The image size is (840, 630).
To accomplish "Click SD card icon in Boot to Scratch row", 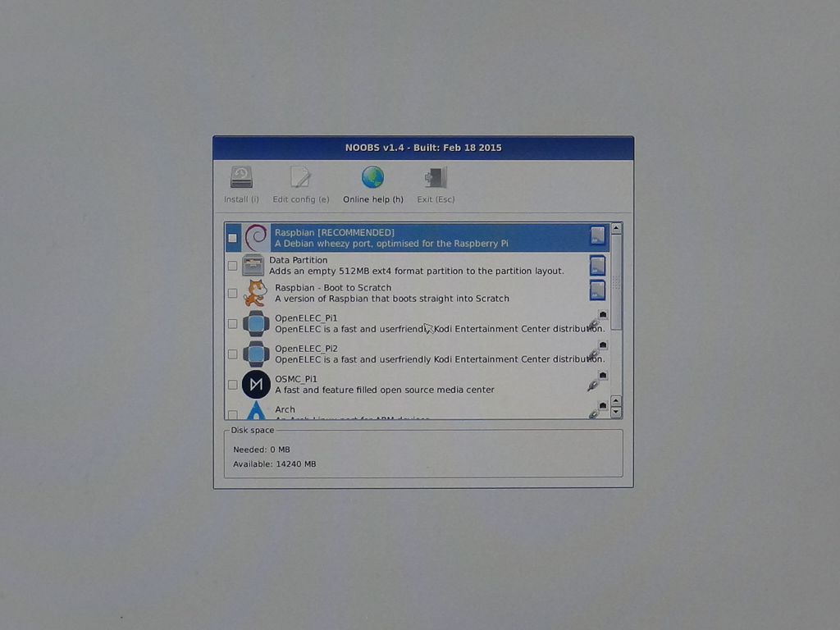I will (x=597, y=290).
